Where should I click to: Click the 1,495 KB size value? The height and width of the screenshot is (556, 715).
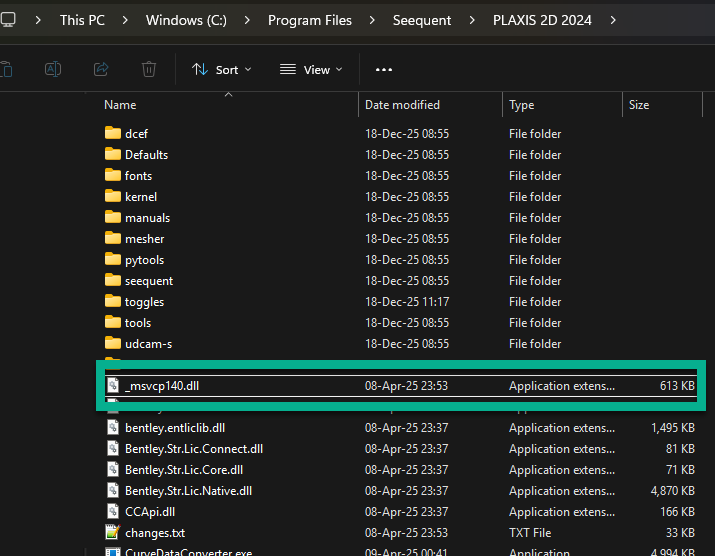coord(673,428)
